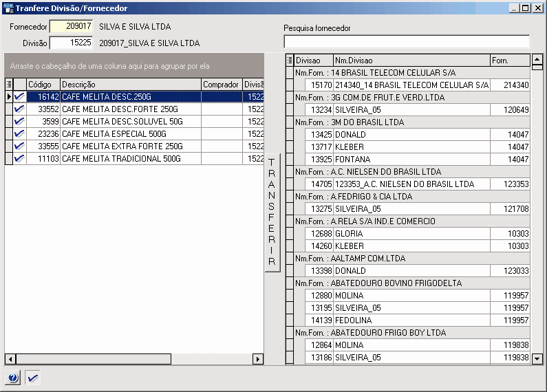547x392 pixels.
Task: Click the help question mark icon
Action: 13,378
